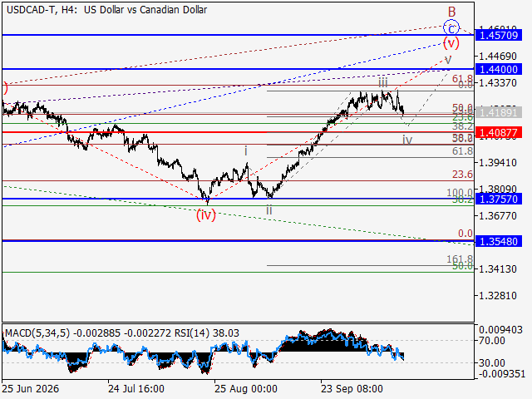Click the 1.43370 price axis value
532x399 pixels.
tap(498, 83)
